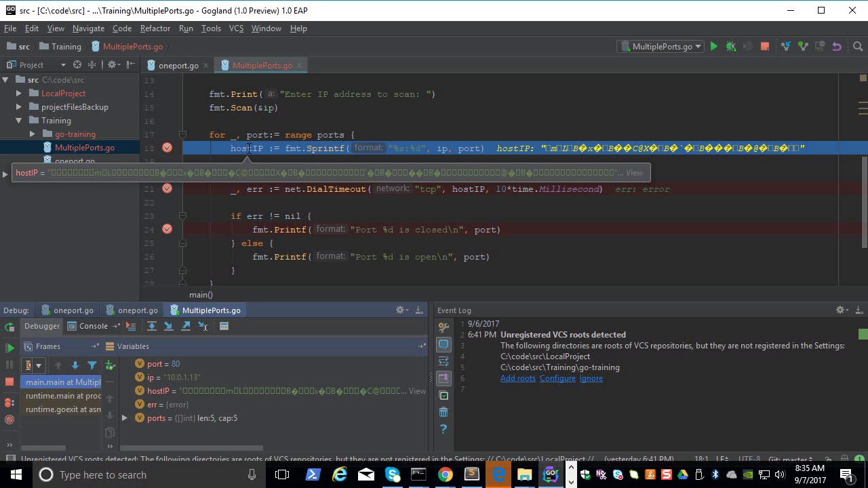This screenshot has width=868, height=488.
Task: Open Event Log help
Action: click(443, 429)
